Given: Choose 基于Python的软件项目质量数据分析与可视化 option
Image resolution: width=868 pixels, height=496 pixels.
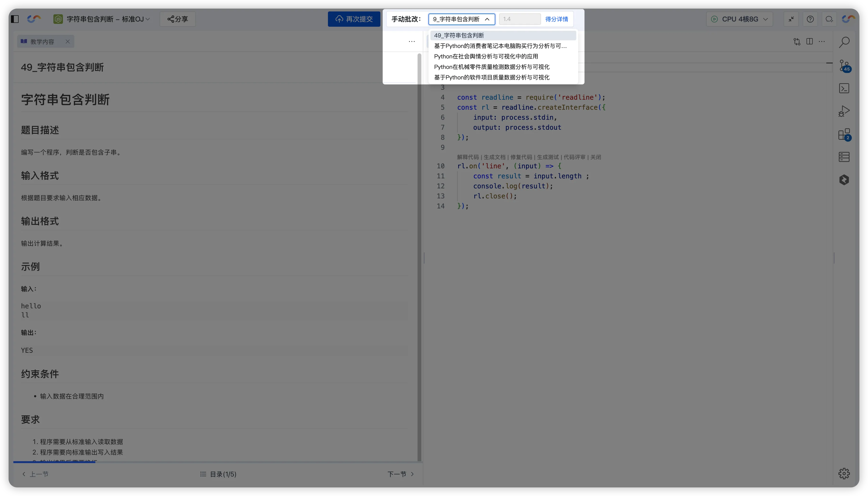Looking at the screenshot, I should pyautogui.click(x=491, y=77).
